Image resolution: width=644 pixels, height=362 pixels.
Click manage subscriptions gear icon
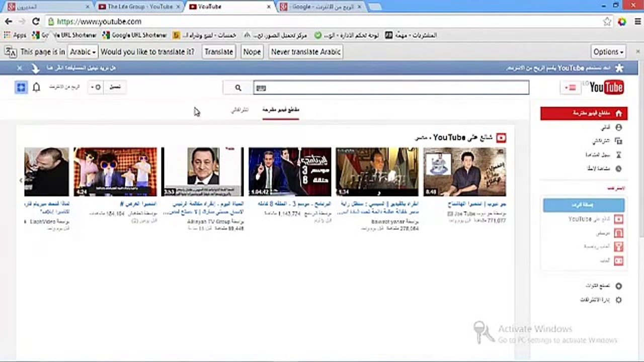[x=619, y=300]
